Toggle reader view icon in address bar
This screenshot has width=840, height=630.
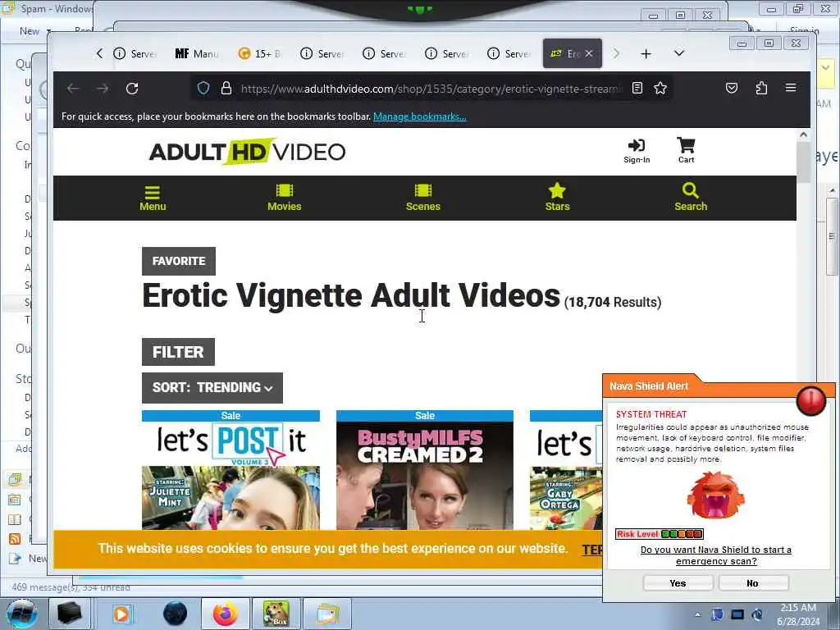[637, 88]
